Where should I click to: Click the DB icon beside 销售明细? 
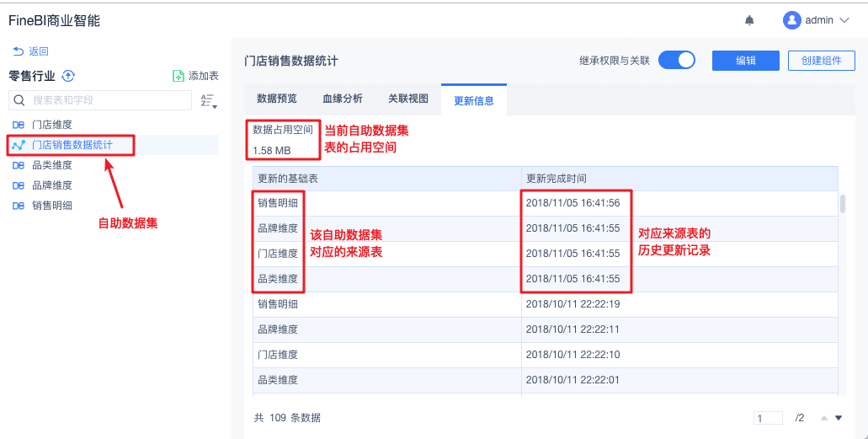[x=19, y=206]
